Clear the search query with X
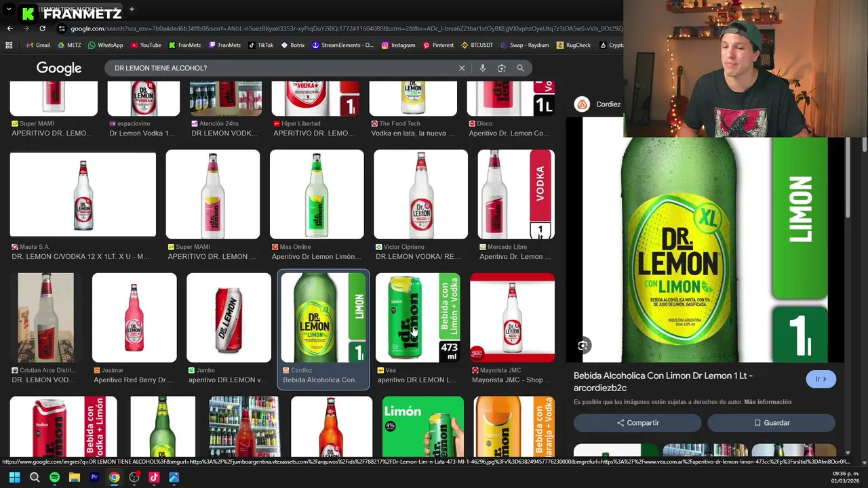 pos(462,68)
